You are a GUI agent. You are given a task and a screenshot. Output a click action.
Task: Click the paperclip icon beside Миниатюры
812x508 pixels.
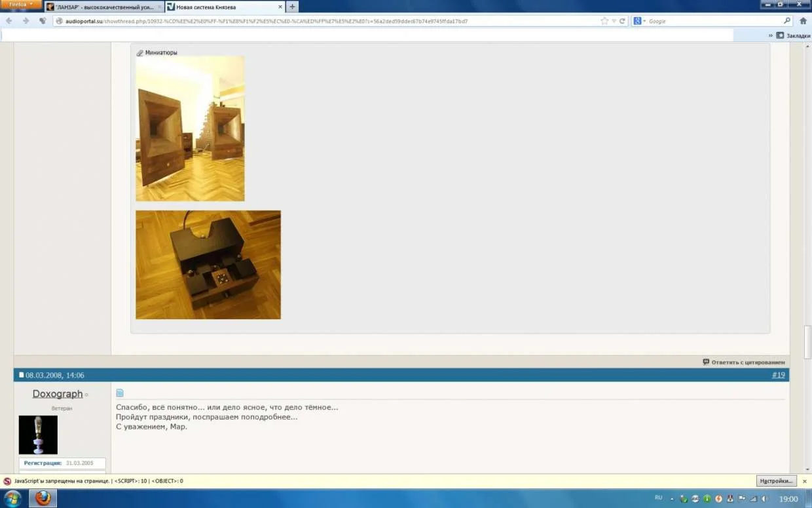coord(139,52)
